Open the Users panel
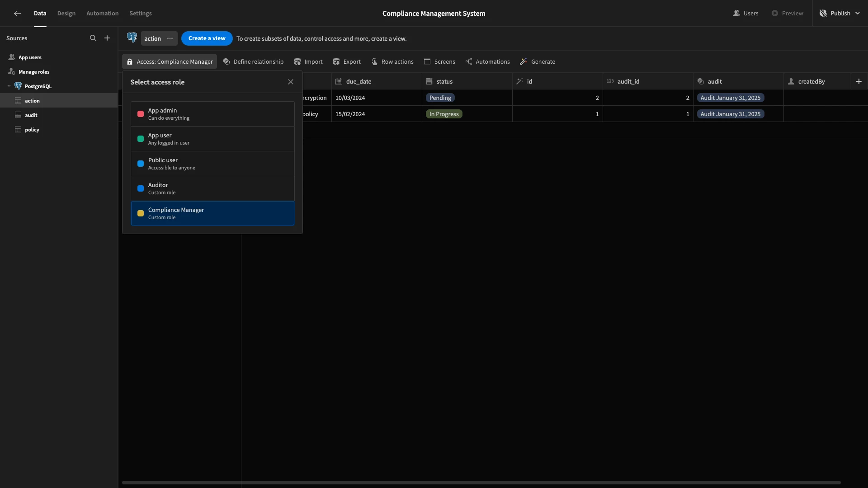The height and width of the screenshot is (488, 868). [x=745, y=14]
